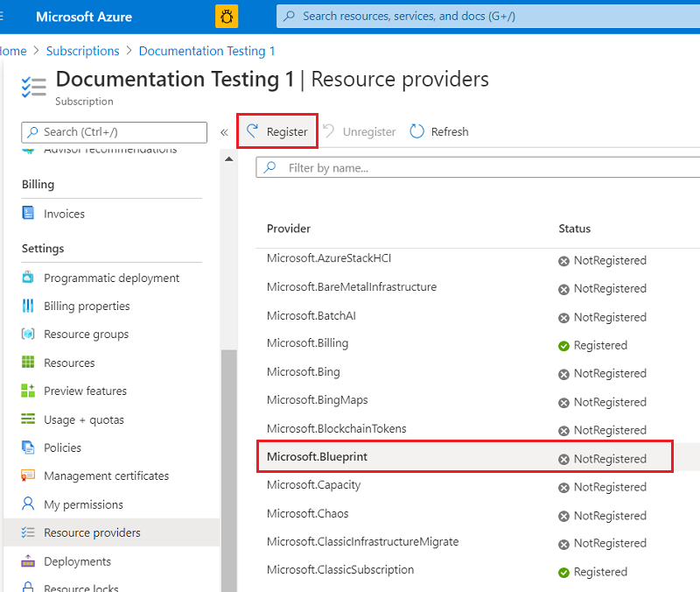Click the NotRegistered icon for Microsoft.Blueprint
The image size is (700, 592).
(x=563, y=459)
